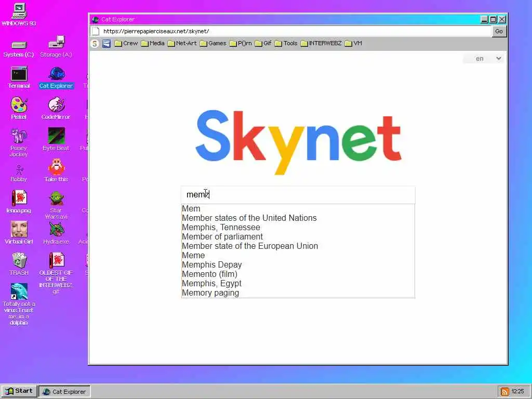Open the Net-Art bookmarks folder

pyautogui.click(x=182, y=44)
